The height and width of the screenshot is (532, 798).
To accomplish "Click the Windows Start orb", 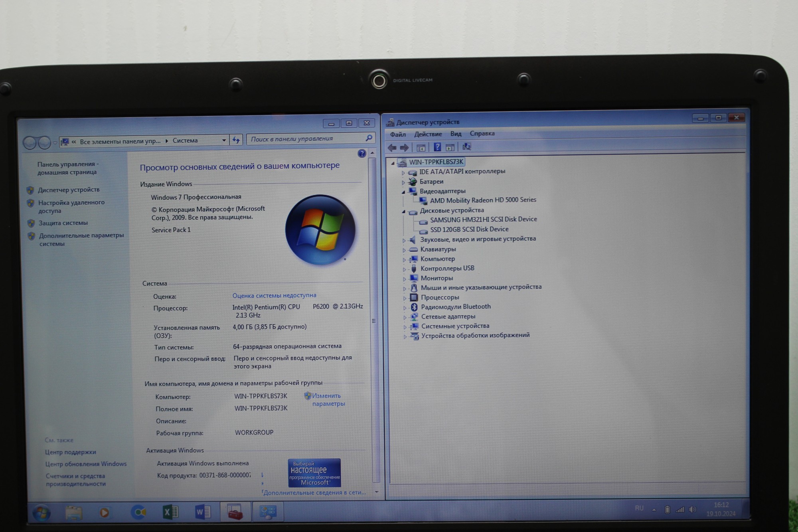I will click(41, 513).
